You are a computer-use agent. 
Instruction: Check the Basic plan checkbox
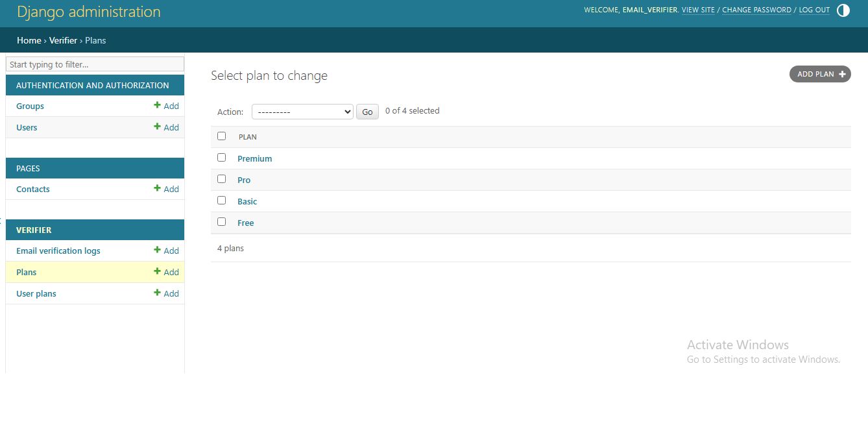[x=221, y=201]
